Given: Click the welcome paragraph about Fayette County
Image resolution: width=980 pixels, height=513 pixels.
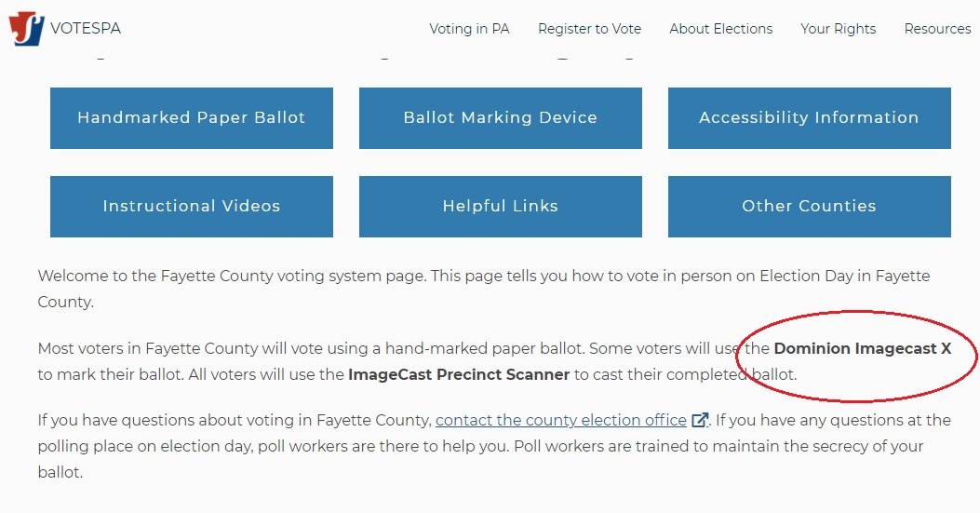Looking at the screenshot, I should [x=484, y=289].
